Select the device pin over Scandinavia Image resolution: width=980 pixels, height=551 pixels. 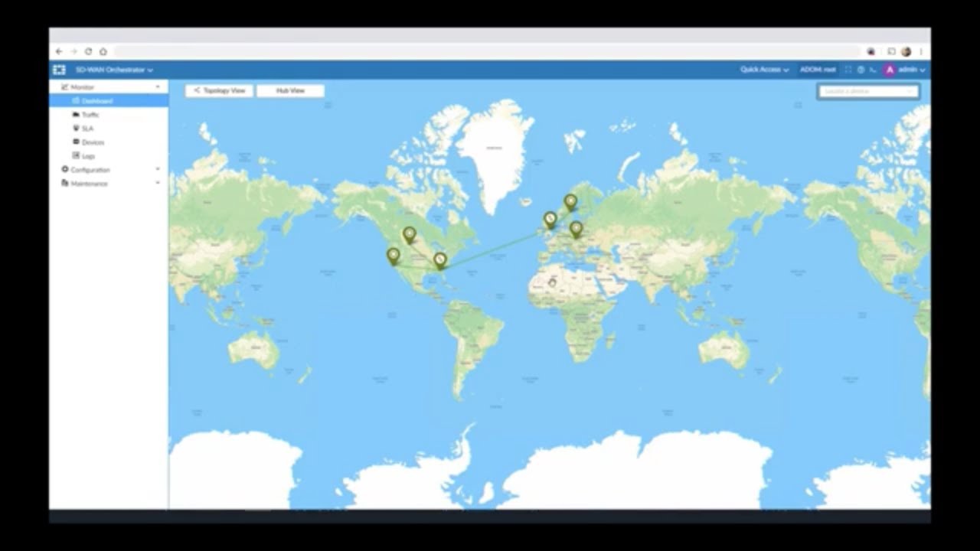pyautogui.click(x=570, y=203)
